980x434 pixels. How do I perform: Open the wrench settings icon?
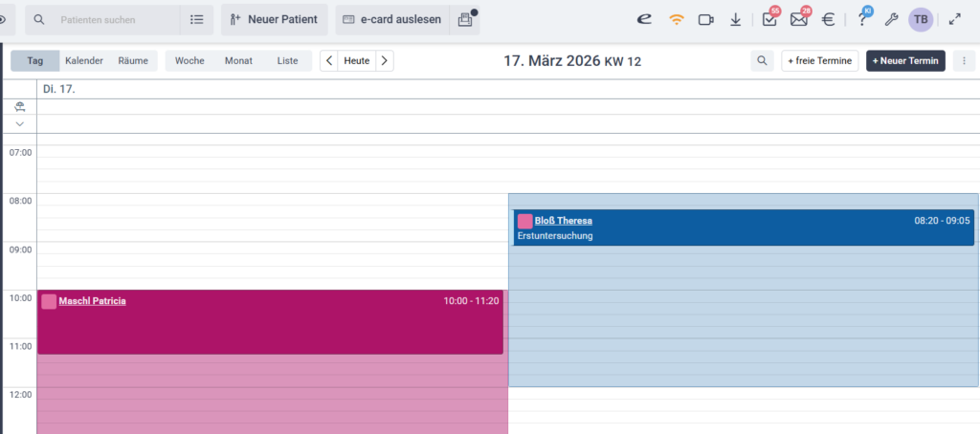pos(891,19)
